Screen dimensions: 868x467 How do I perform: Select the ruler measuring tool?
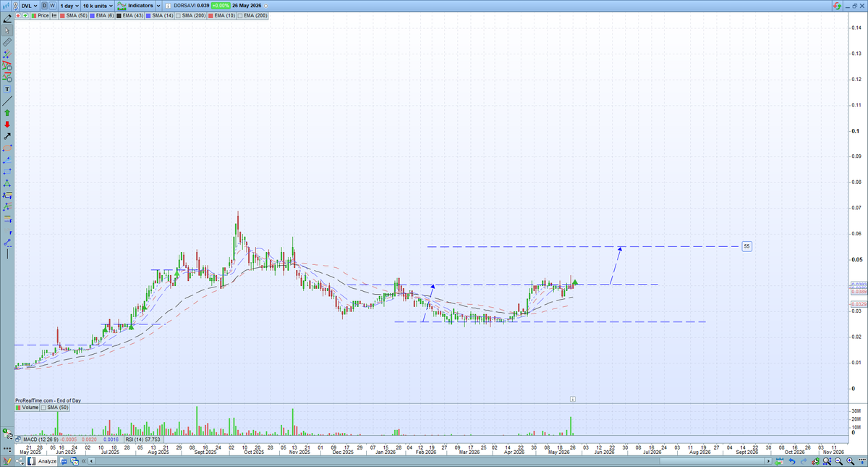pos(7,43)
